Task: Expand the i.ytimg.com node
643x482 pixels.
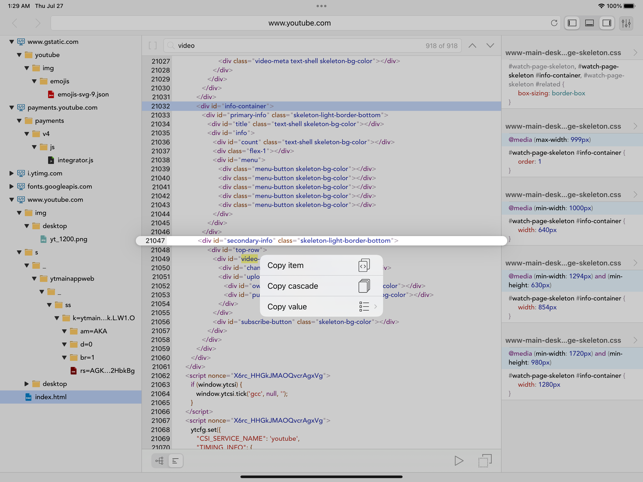Action: (x=11, y=173)
